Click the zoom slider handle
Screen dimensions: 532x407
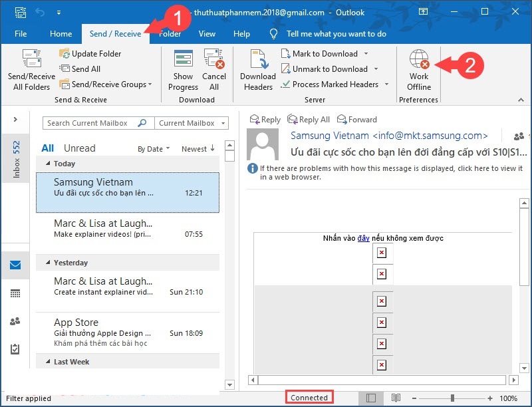point(452,398)
